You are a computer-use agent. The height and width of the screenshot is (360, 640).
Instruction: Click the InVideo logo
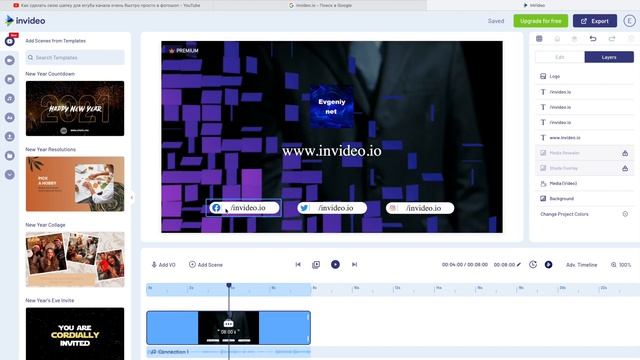(x=25, y=20)
